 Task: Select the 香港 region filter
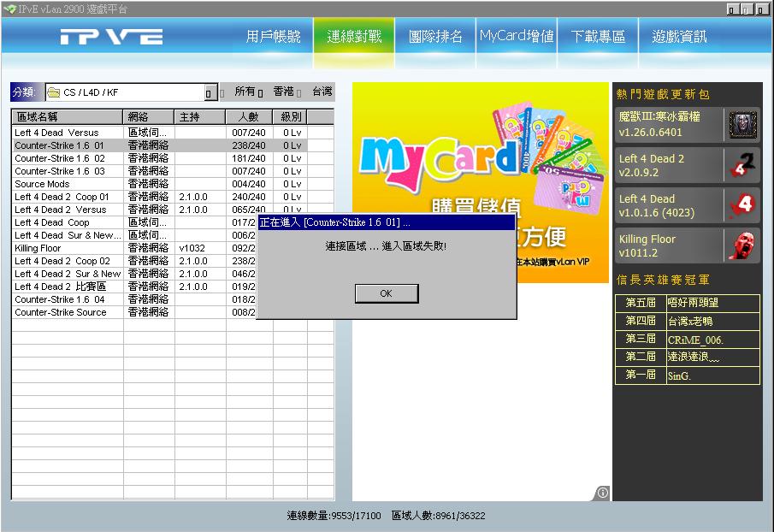pyautogui.click(x=283, y=92)
